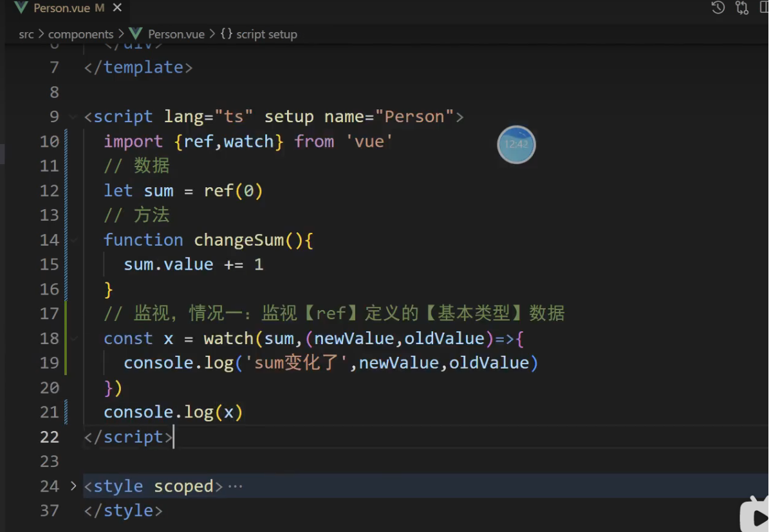Click lang="ts" attribute on line 9
Screen dimensions: 771x532
[x=209, y=117]
